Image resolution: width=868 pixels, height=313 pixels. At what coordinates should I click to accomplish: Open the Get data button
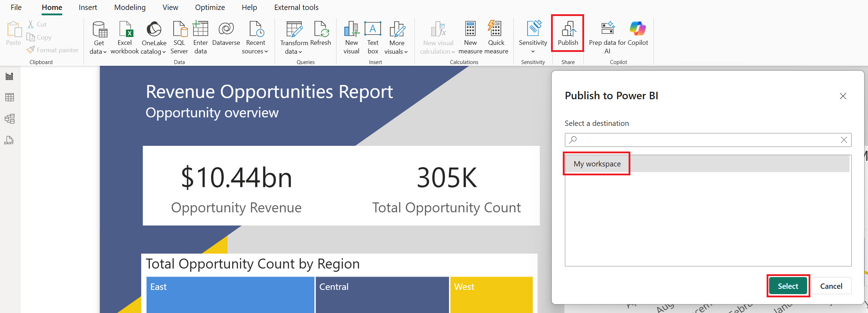(99, 38)
